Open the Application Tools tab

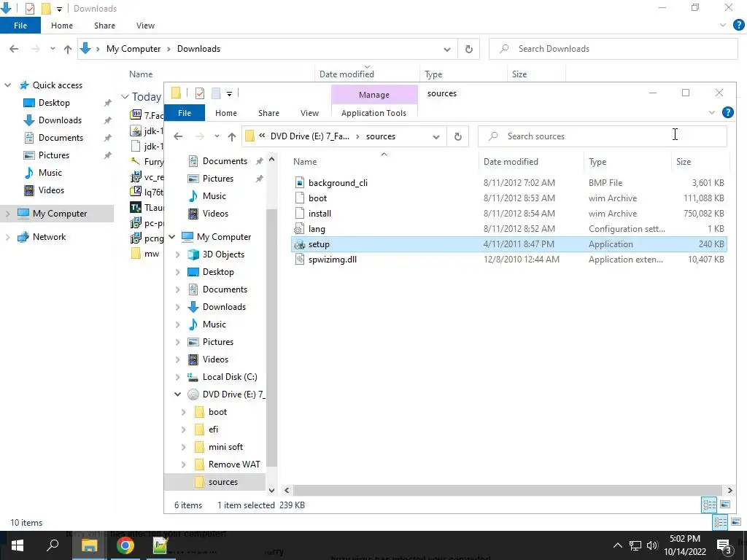[374, 113]
